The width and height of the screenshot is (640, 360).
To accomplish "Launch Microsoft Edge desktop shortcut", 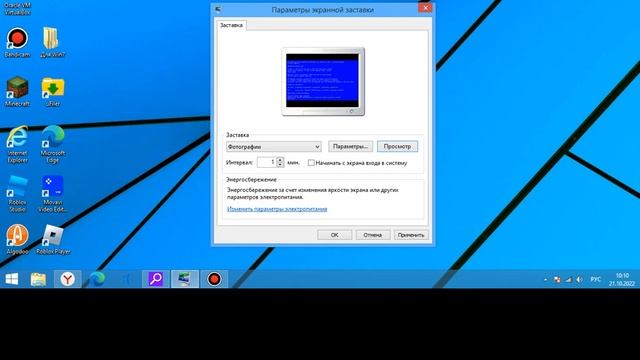I will tap(53, 144).
